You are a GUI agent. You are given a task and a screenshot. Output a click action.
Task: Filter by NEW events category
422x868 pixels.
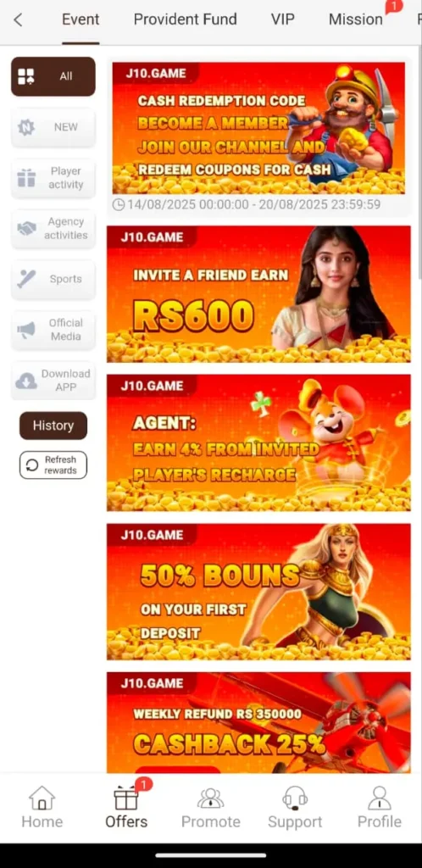click(53, 127)
